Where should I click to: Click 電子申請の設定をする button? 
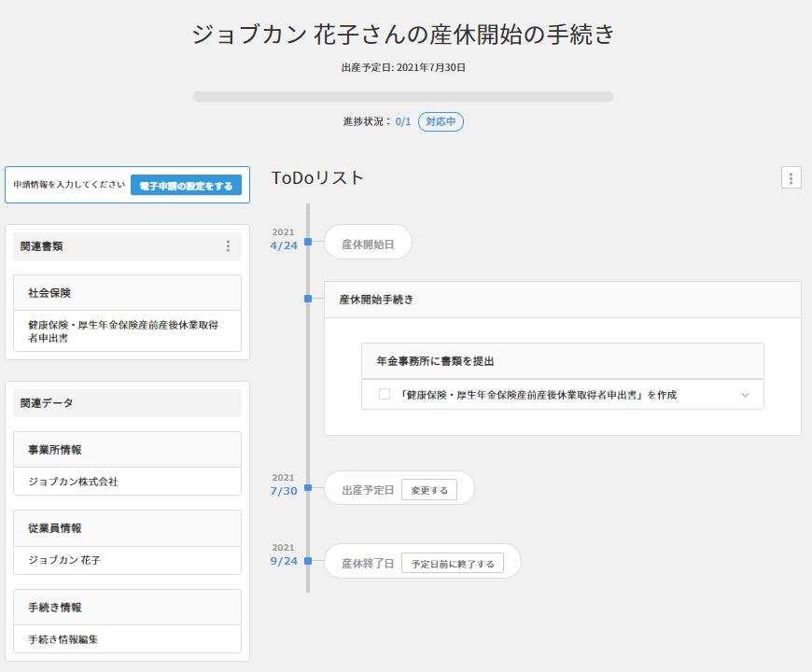tap(186, 186)
